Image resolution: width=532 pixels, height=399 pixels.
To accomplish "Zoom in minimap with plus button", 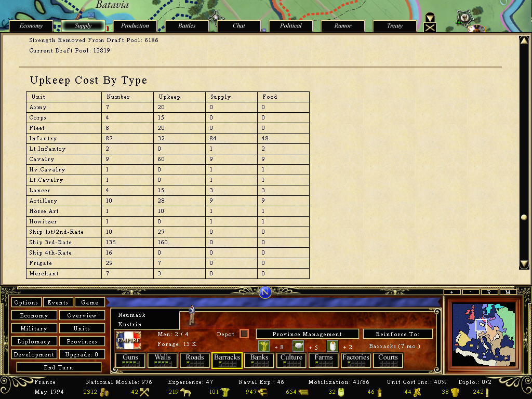I will (452, 292).
